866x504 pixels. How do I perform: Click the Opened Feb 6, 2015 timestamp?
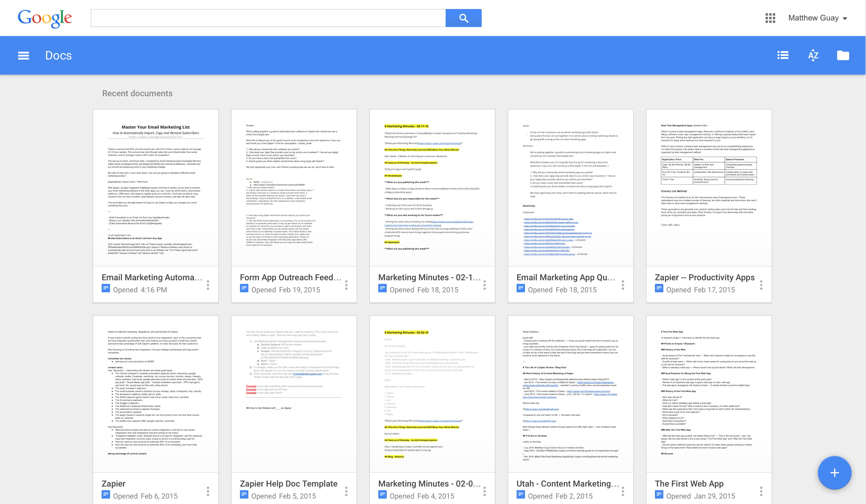(x=145, y=496)
